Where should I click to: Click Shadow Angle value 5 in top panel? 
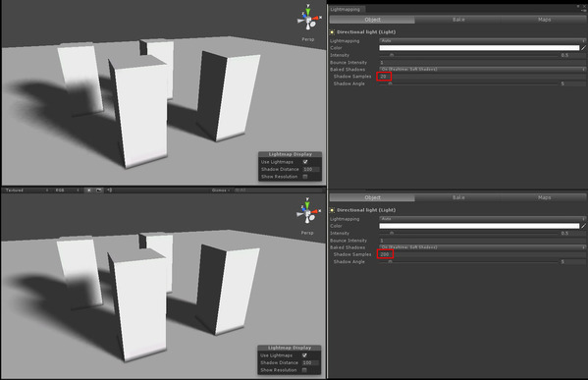click(572, 83)
